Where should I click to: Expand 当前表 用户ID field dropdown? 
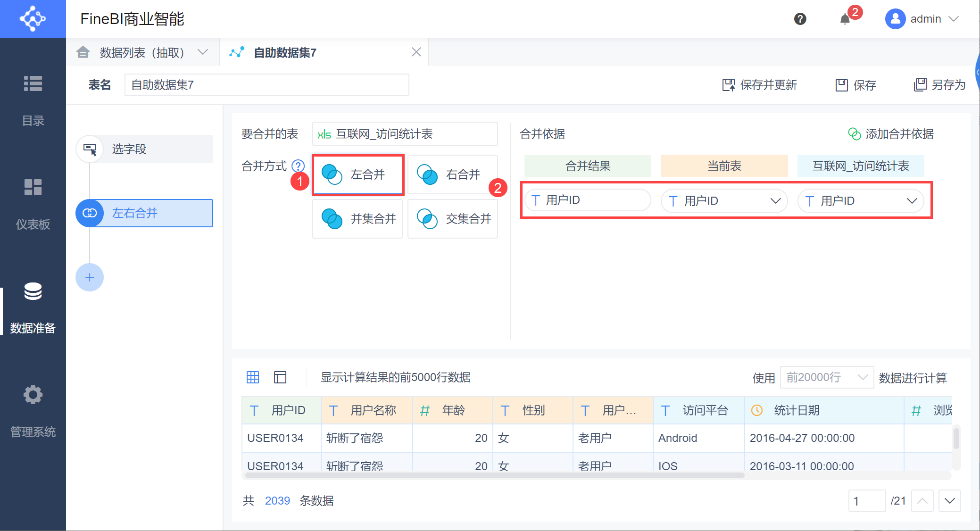775,201
